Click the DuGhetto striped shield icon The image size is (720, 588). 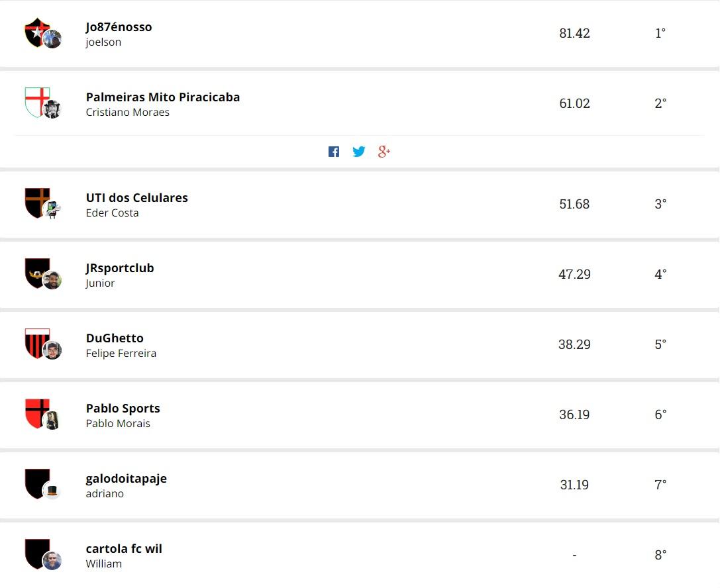(37, 344)
